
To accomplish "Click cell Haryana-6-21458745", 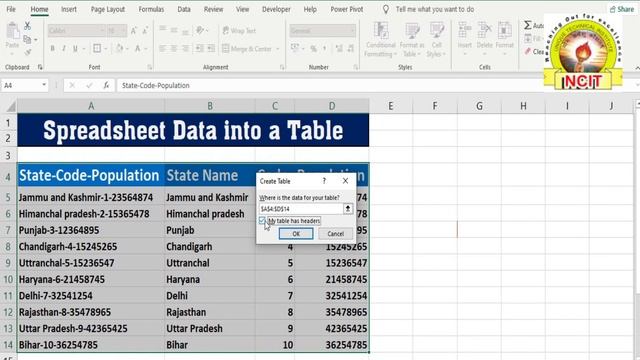I will (91, 279).
